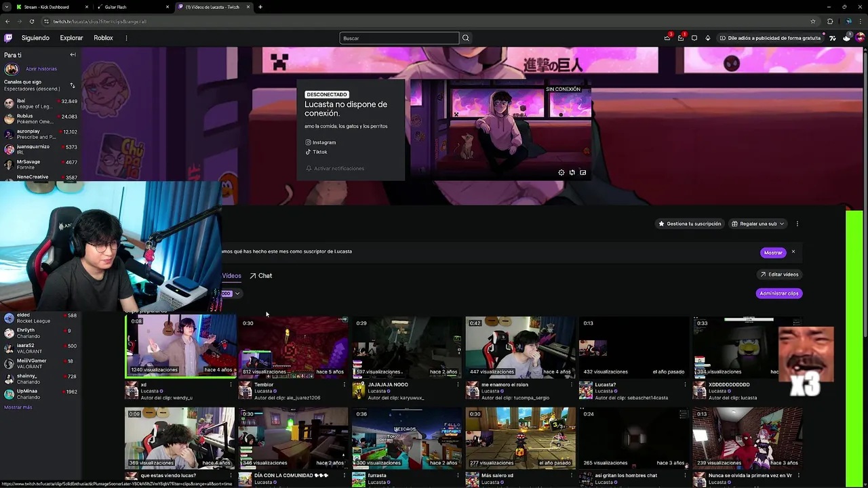Screen dimensions: 868x488
Task: Activar notificaciones for Lucasta
Action: click(x=335, y=168)
